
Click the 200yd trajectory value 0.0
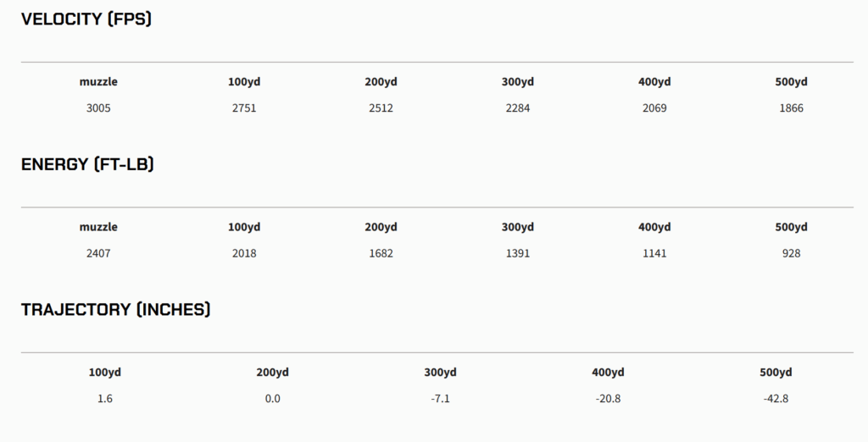pos(272,399)
